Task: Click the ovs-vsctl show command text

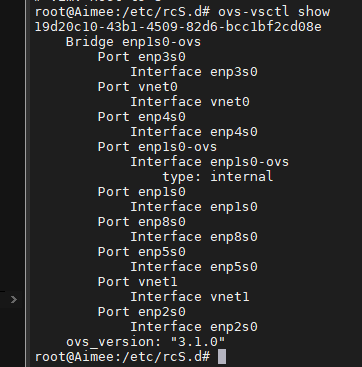Action: click(x=274, y=12)
